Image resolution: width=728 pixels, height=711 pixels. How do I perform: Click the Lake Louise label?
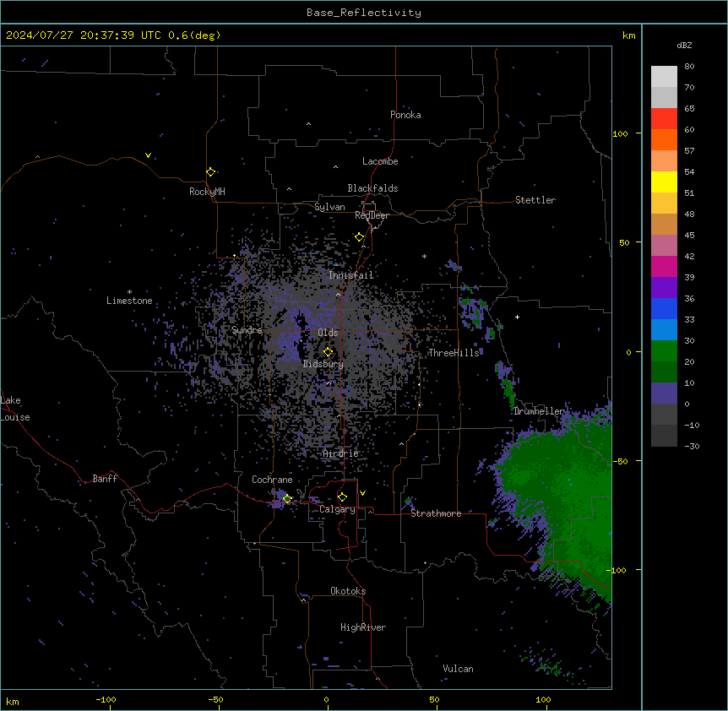tap(15, 409)
